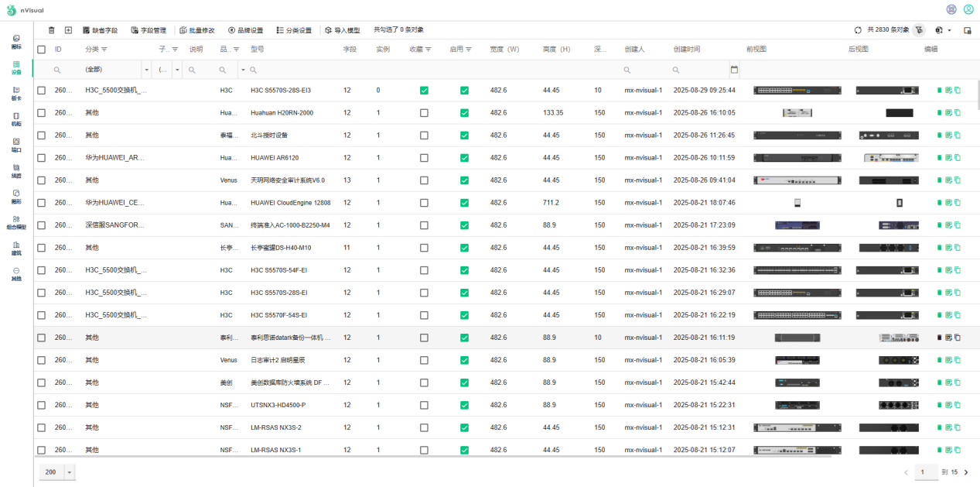
Task: Open the 分类 (全部) filter dropdown
Action: [x=146, y=70]
